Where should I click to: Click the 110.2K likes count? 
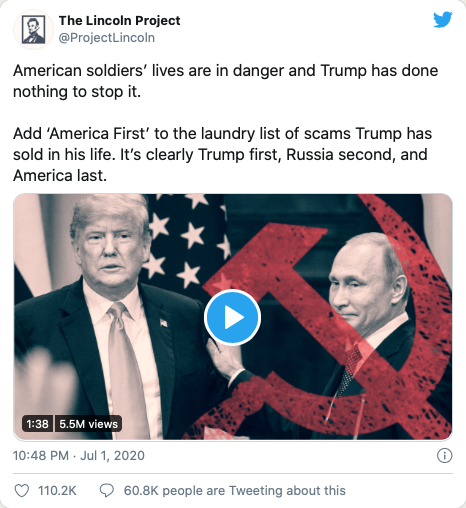coord(57,491)
